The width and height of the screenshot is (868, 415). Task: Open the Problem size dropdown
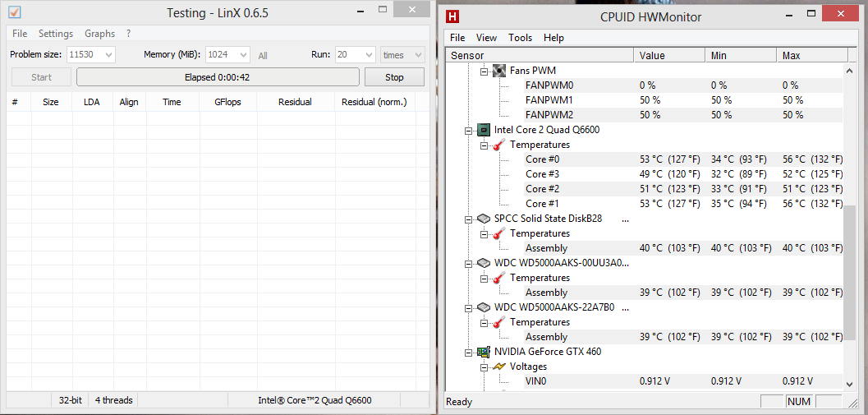coord(108,55)
